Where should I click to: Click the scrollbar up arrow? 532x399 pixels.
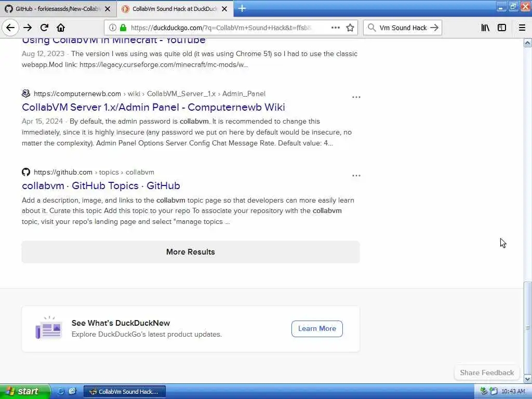pyautogui.click(x=527, y=43)
